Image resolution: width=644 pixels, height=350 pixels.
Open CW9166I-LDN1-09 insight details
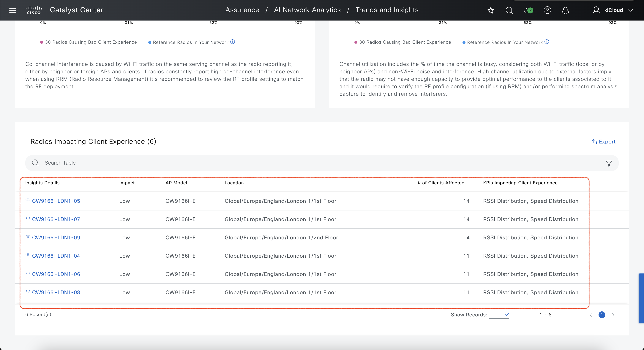click(x=56, y=238)
